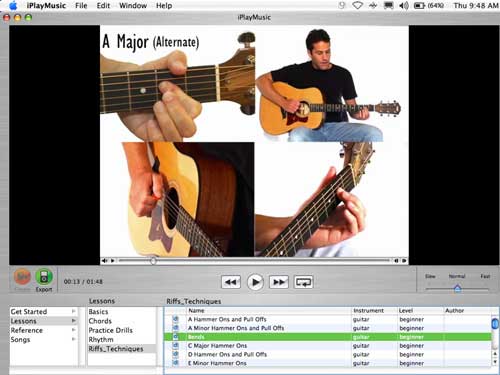Select the E Minor Hammer Ons lesson

pyautogui.click(x=328, y=363)
